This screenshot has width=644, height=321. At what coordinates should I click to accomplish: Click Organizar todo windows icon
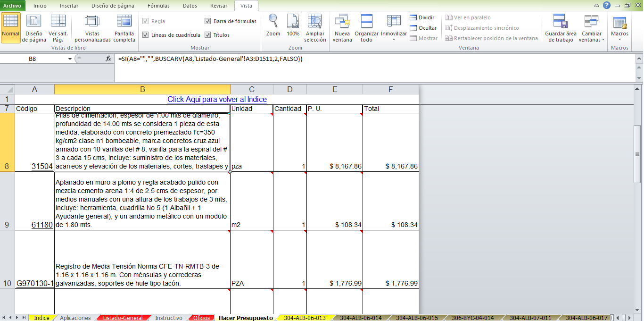tap(366, 28)
